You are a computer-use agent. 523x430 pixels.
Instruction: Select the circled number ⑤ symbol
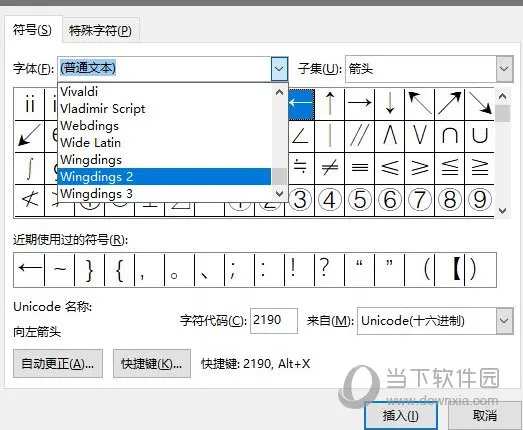(x=360, y=200)
